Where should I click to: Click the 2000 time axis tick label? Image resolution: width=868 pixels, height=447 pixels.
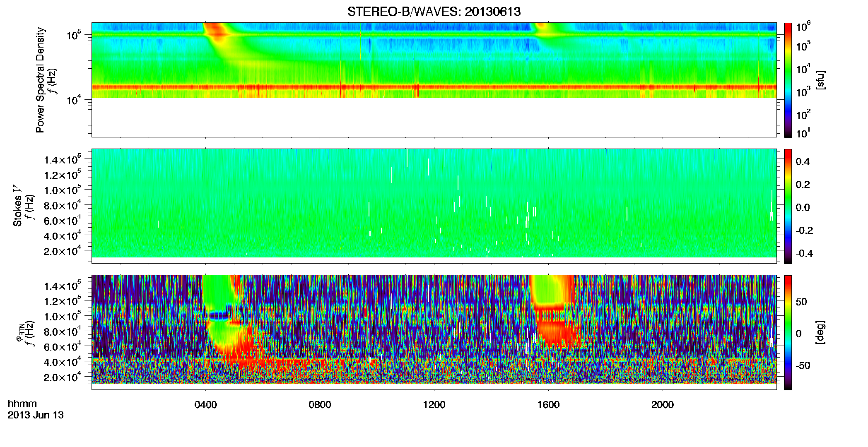pos(662,405)
